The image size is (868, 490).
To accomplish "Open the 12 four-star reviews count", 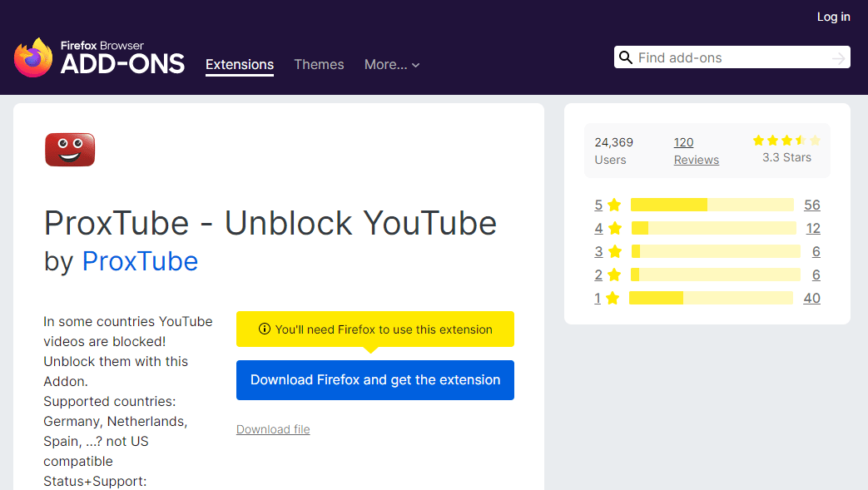I will coord(813,228).
